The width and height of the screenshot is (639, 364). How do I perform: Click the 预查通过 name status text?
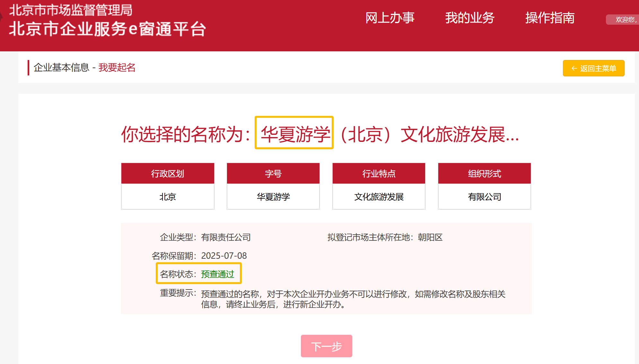tap(217, 274)
